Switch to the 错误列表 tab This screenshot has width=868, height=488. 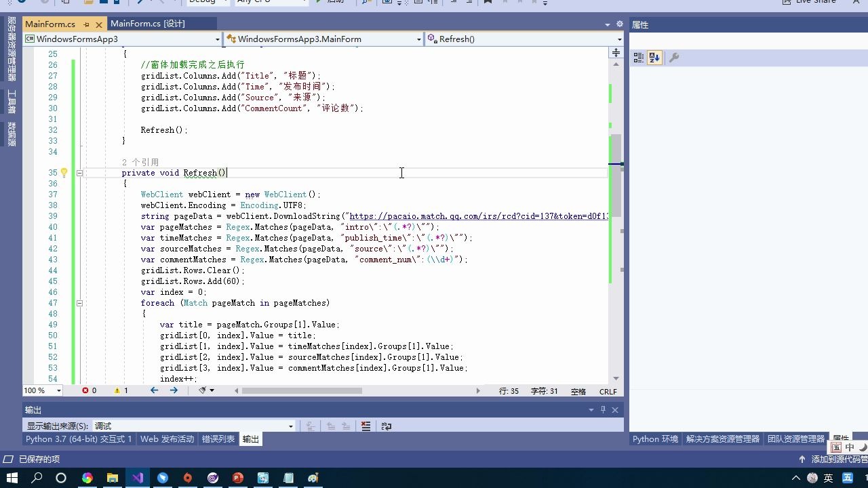pyautogui.click(x=218, y=439)
